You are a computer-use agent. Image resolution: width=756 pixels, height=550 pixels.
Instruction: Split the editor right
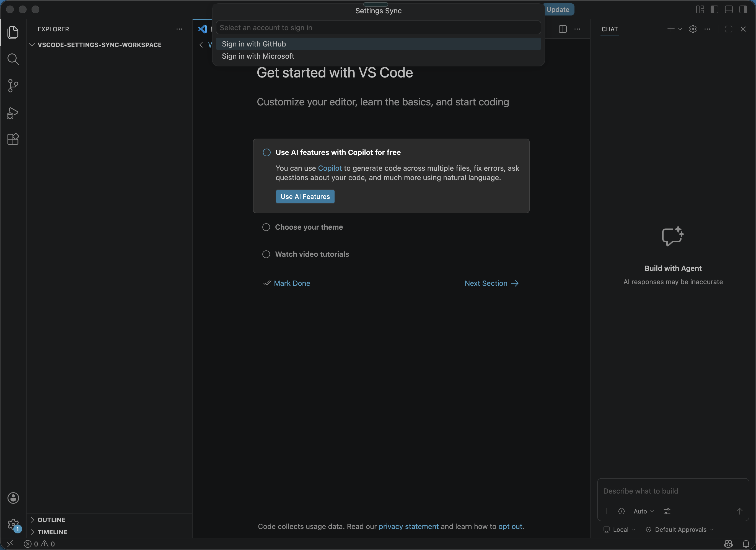(x=563, y=29)
